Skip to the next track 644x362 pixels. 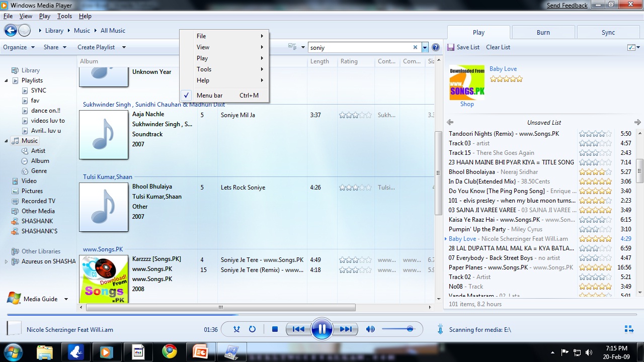pos(345,329)
